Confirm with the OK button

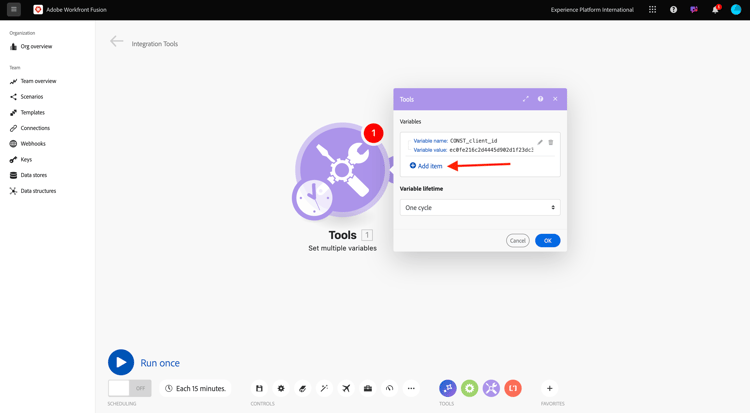pos(548,241)
